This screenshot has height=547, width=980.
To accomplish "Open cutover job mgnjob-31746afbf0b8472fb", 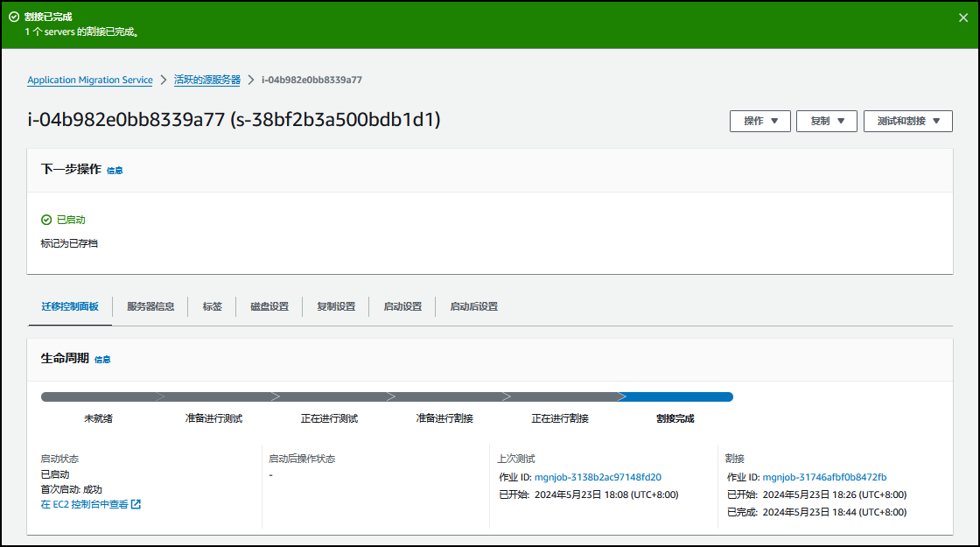I will (x=824, y=478).
